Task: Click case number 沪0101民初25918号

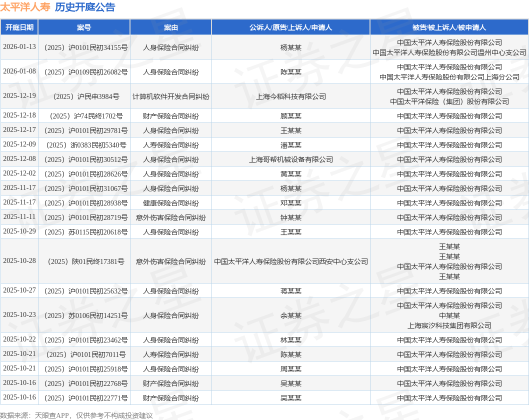Action: (98, 369)
